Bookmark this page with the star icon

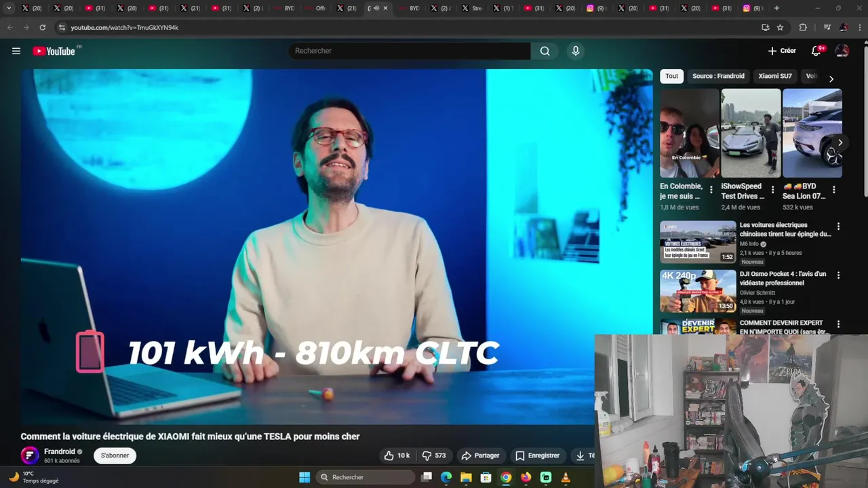coord(780,27)
